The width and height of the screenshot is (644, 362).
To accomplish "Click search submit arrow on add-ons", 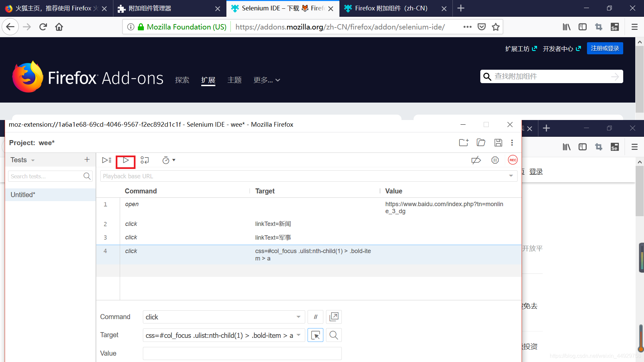I will pyautogui.click(x=615, y=77).
